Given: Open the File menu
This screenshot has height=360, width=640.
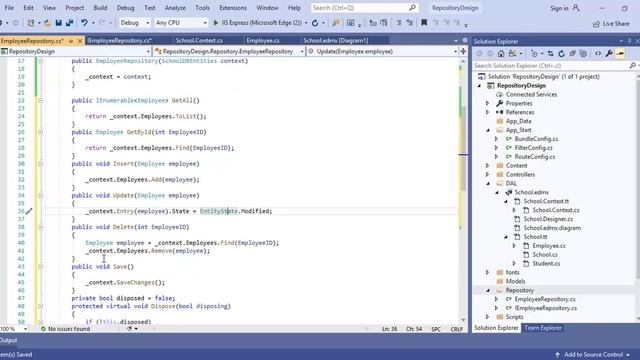Looking at the screenshot, I should click(9, 8).
